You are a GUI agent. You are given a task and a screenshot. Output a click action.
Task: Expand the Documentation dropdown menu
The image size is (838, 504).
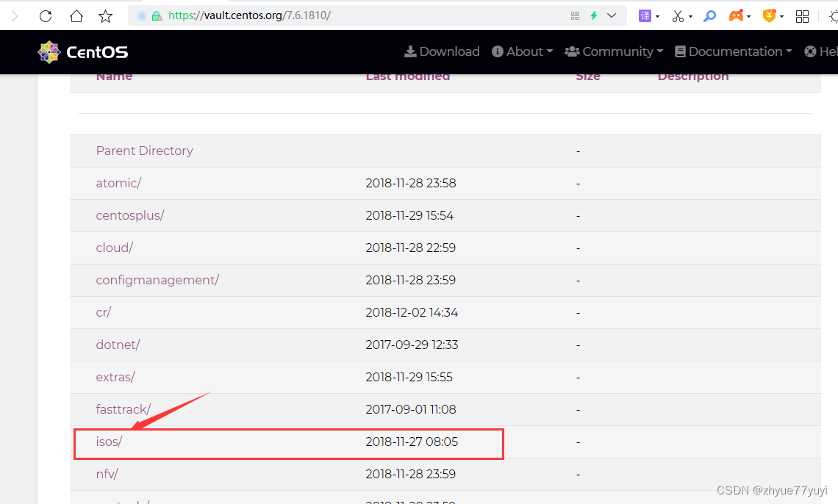[x=734, y=51]
